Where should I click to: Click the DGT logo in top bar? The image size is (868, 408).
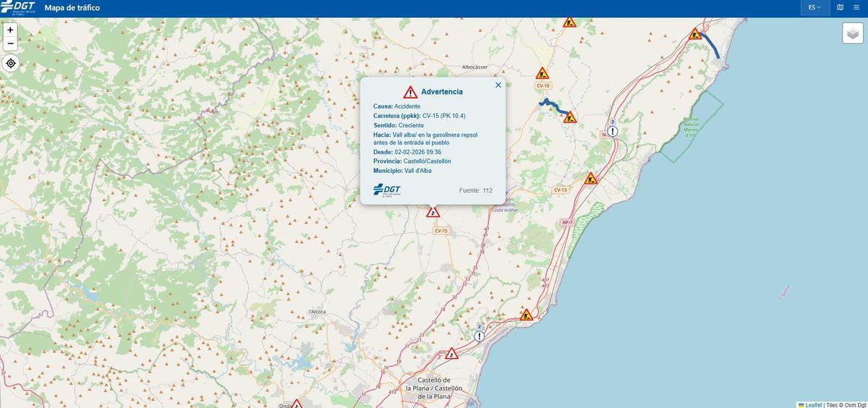coord(17,7)
